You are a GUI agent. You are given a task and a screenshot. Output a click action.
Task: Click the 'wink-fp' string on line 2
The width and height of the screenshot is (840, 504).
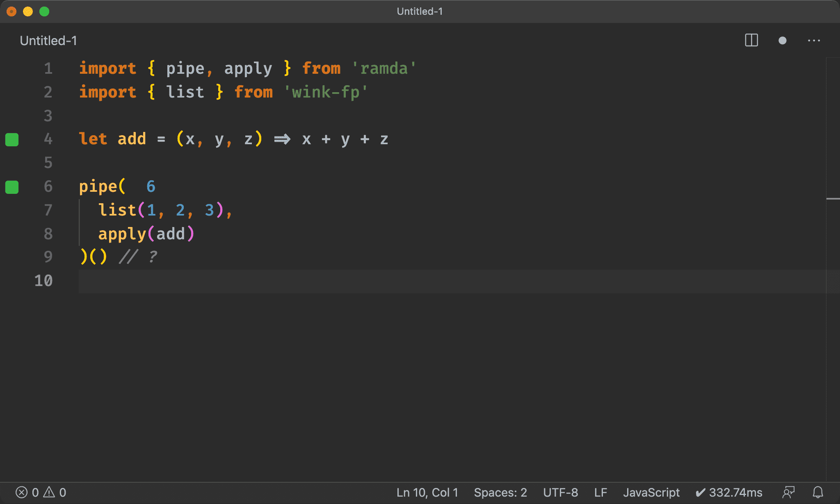(326, 92)
